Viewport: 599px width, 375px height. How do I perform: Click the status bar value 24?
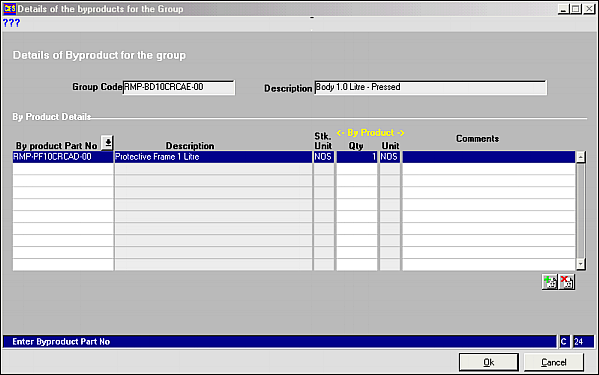(x=583, y=341)
